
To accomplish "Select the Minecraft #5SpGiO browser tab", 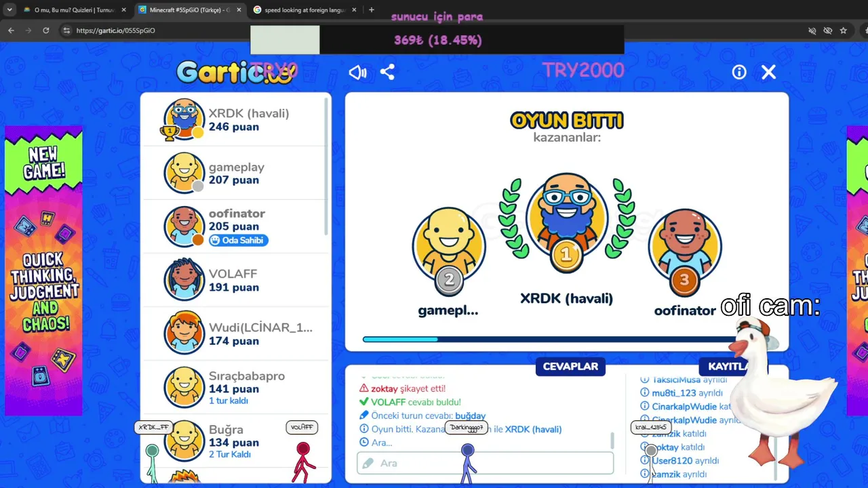I will [x=190, y=10].
